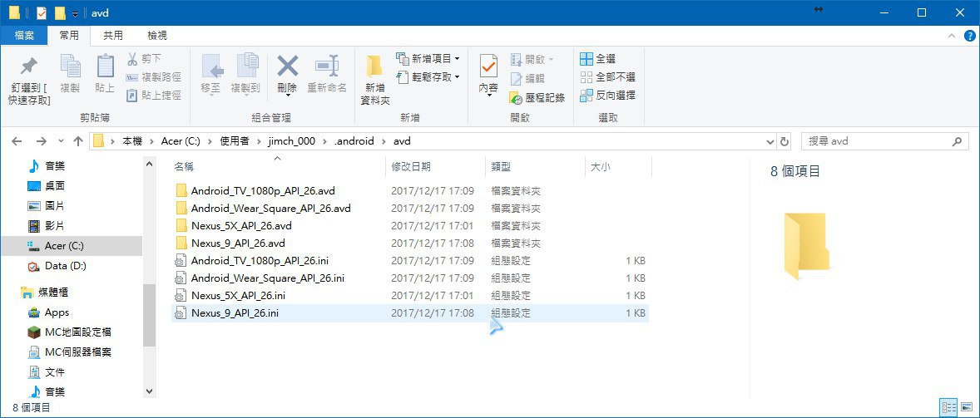The height and width of the screenshot is (418, 980).
Task: Click 貼上捷徑 paste shortcut
Action: pyautogui.click(x=152, y=96)
